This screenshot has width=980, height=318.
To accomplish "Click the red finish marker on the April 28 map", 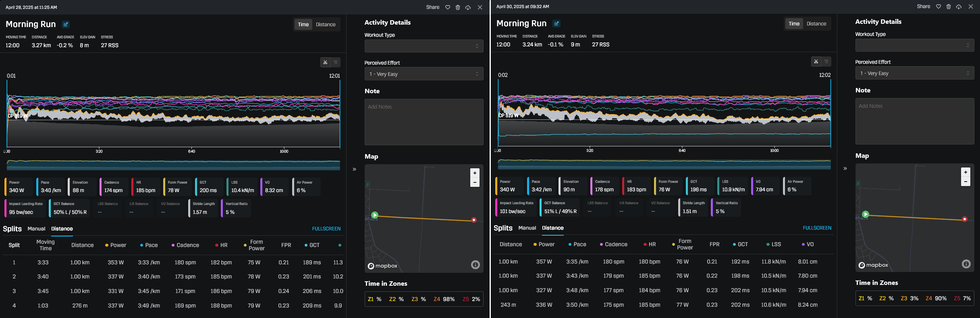I will point(474,220).
